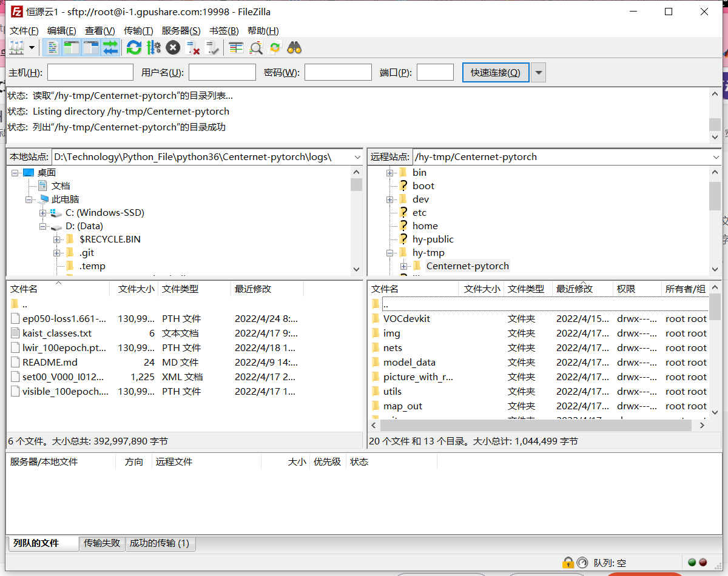This screenshot has height=576, width=728.
Task: Open the 传输 menu
Action: [x=137, y=31]
